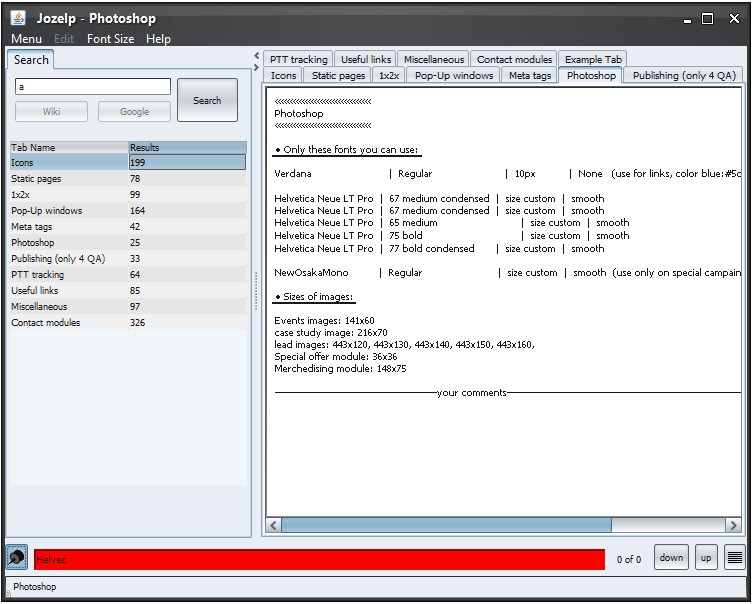Click the 'Only these fonts you can use:' heading
This screenshot has height=604, width=754.
pyautogui.click(x=347, y=150)
